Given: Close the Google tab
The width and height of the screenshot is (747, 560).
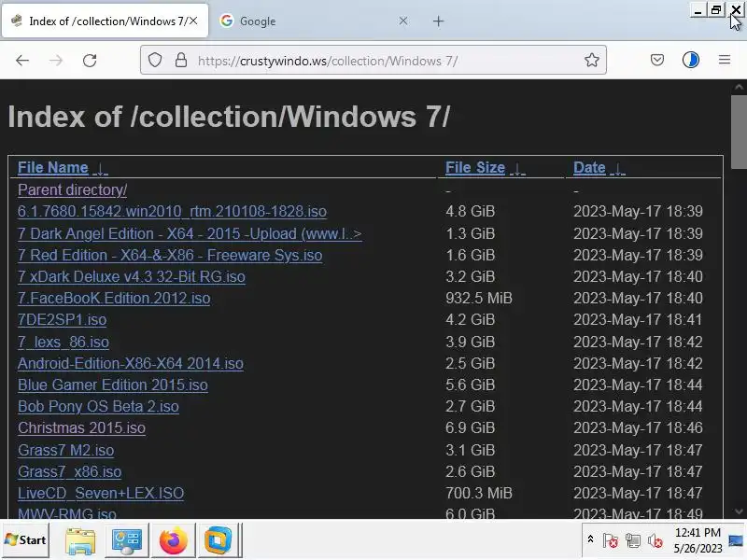Looking at the screenshot, I should point(403,21).
